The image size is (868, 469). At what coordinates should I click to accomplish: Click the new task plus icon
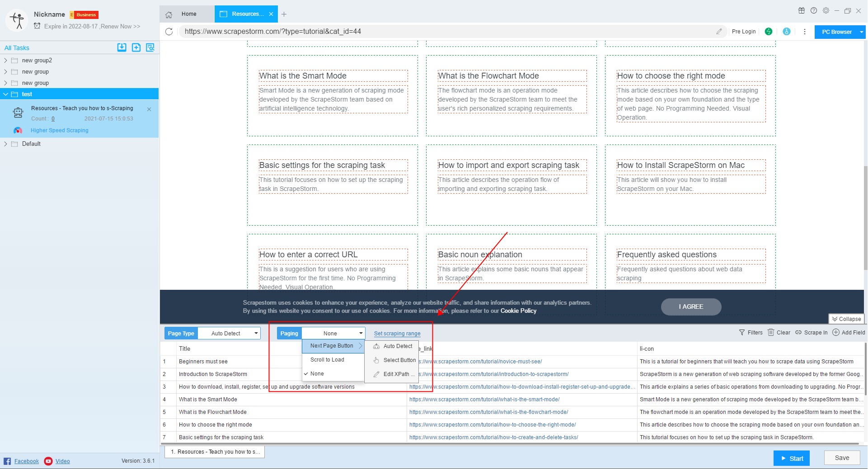[x=136, y=47]
